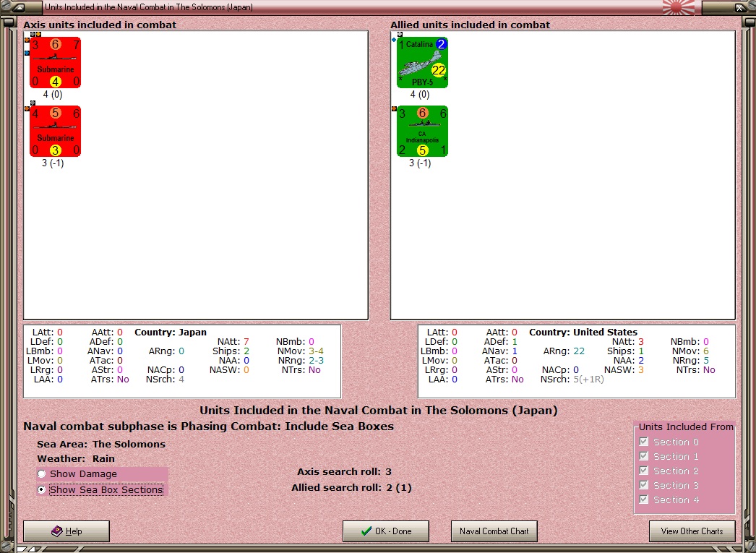Screen dimensions: 756x553
Task: Click the "Ships: 2" value
Action: click(x=231, y=351)
